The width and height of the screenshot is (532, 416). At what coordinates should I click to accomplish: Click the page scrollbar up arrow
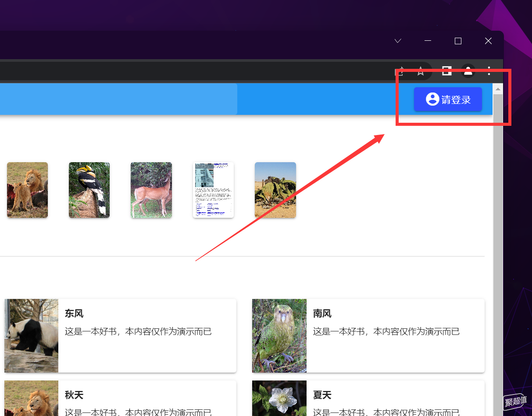point(498,89)
